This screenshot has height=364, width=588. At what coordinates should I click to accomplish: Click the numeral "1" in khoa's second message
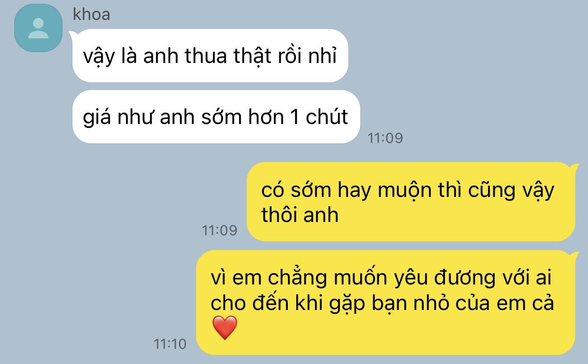pyautogui.click(x=294, y=117)
